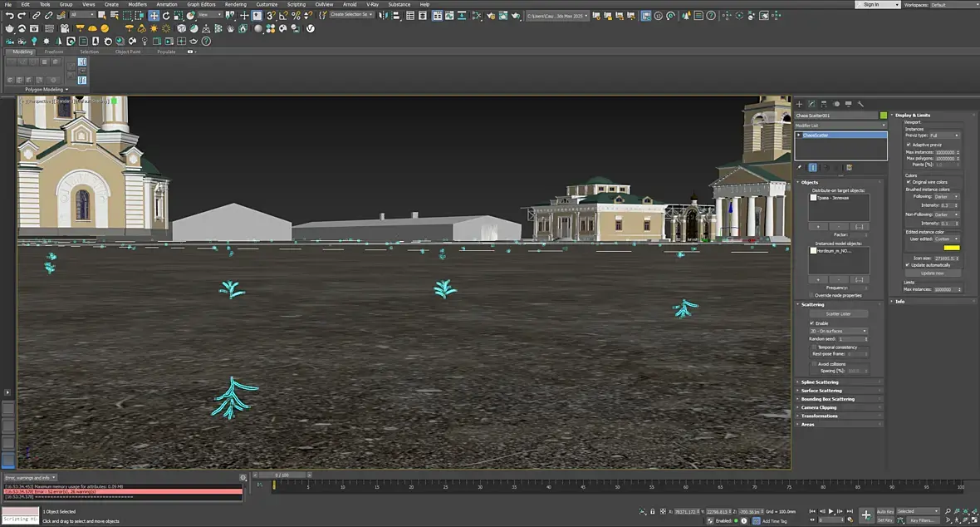The image size is (980, 527).
Task: Select the Rotate tool in main toolbar
Action: [x=166, y=16]
